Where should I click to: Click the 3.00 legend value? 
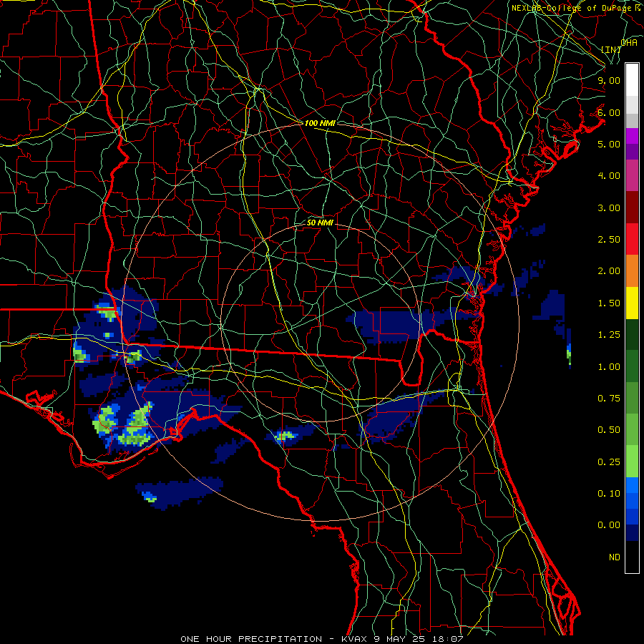[x=609, y=208]
